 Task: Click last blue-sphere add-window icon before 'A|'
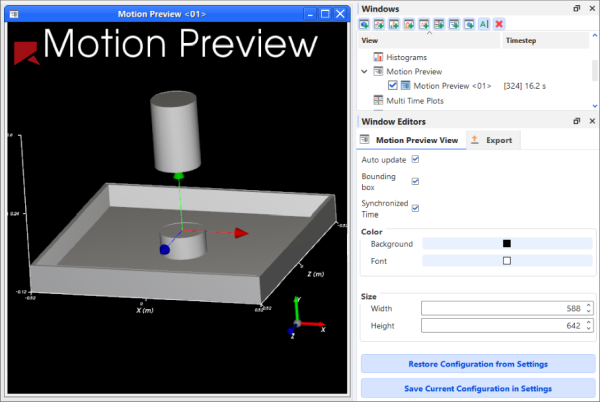tap(469, 24)
